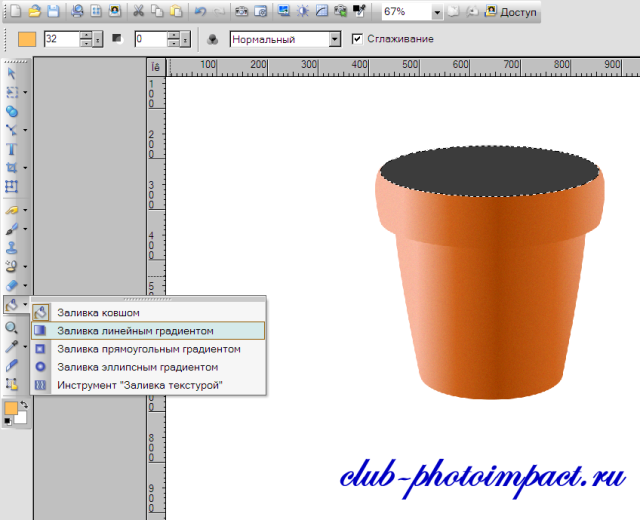Expand the retouch tool flyout arrow

click(25, 210)
